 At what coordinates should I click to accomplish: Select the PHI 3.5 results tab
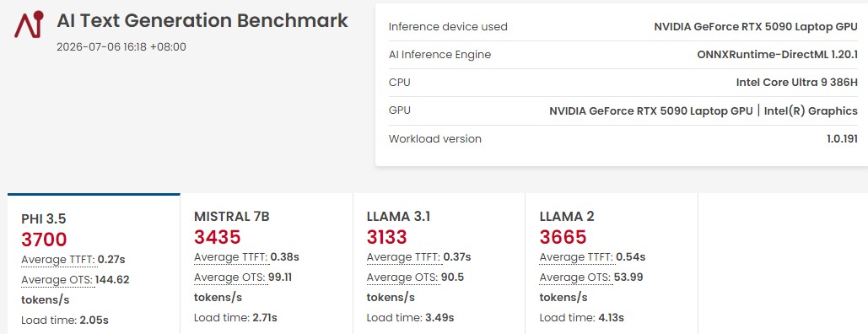click(x=94, y=264)
